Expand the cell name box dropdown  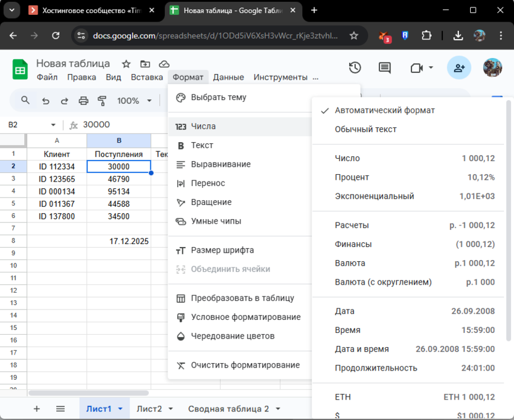pyautogui.click(x=53, y=125)
